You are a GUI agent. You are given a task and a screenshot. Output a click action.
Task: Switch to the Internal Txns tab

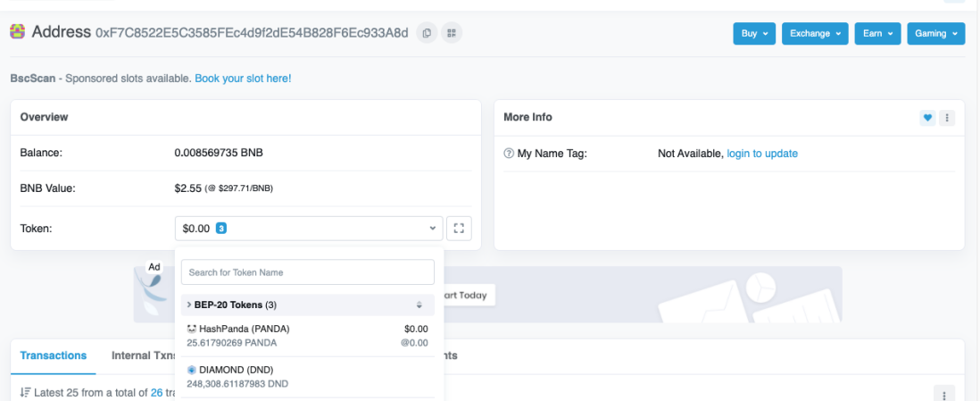click(x=143, y=355)
